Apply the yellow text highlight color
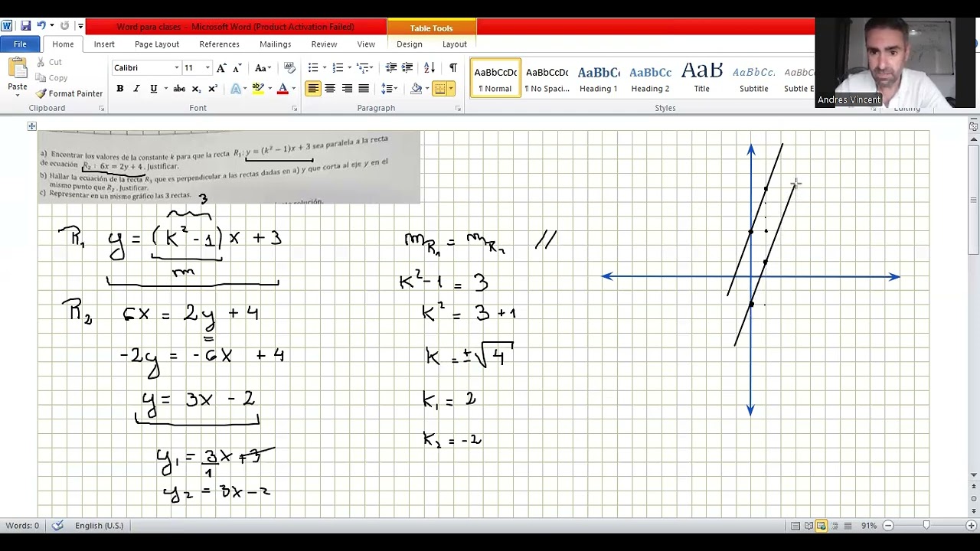The image size is (980, 551). click(258, 89)
